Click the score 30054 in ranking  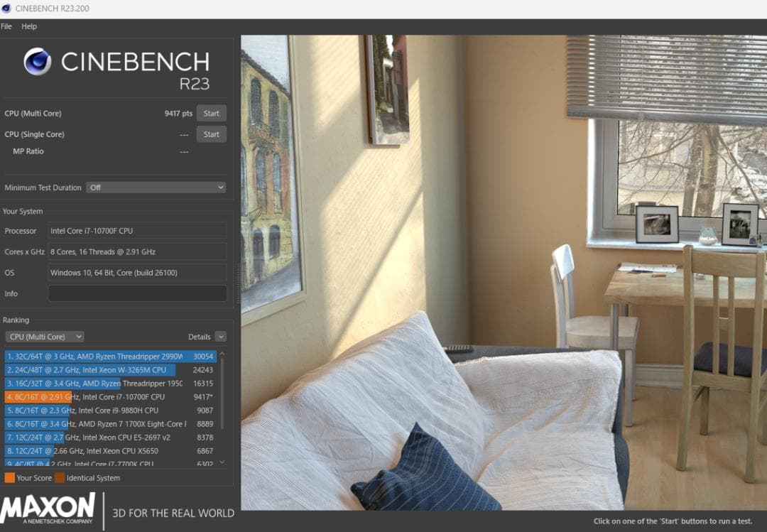(203, 357)
